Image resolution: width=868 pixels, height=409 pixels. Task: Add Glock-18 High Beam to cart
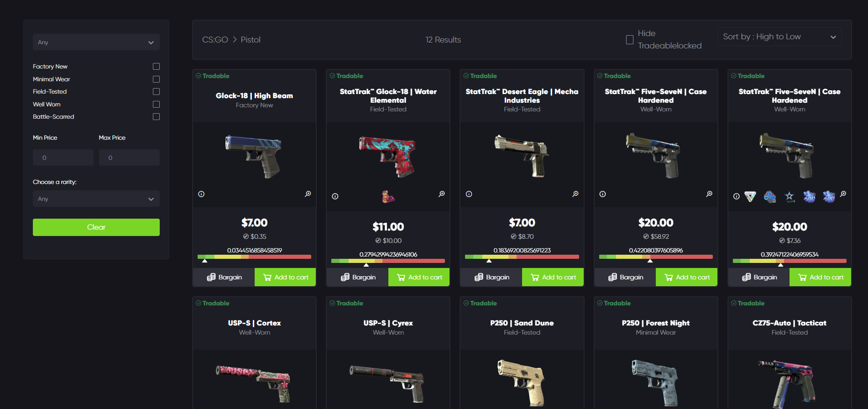pyautogui.click(x=285, y=277)
